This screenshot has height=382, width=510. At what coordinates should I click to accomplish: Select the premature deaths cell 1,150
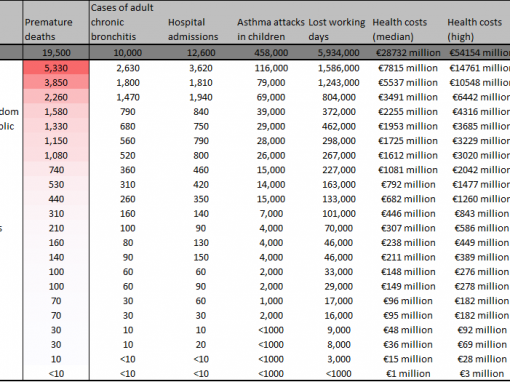(x=56, y=141)
